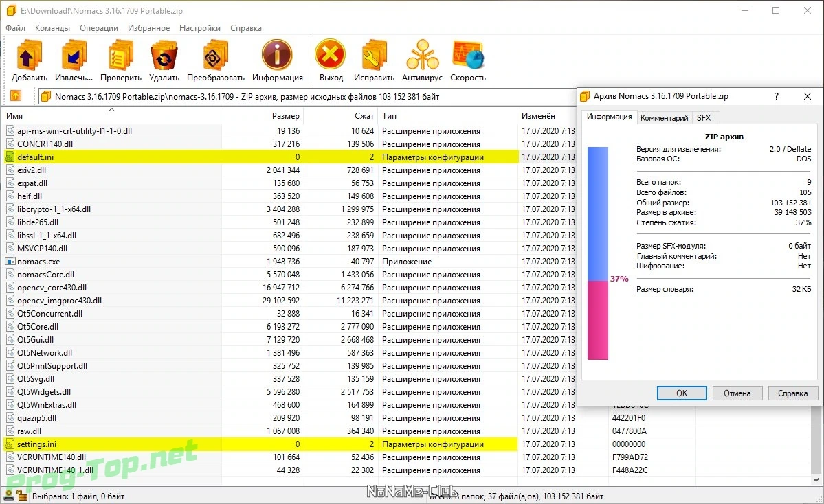Select the quazip5.dll file

pyautogui.click(x=36, y=418)
